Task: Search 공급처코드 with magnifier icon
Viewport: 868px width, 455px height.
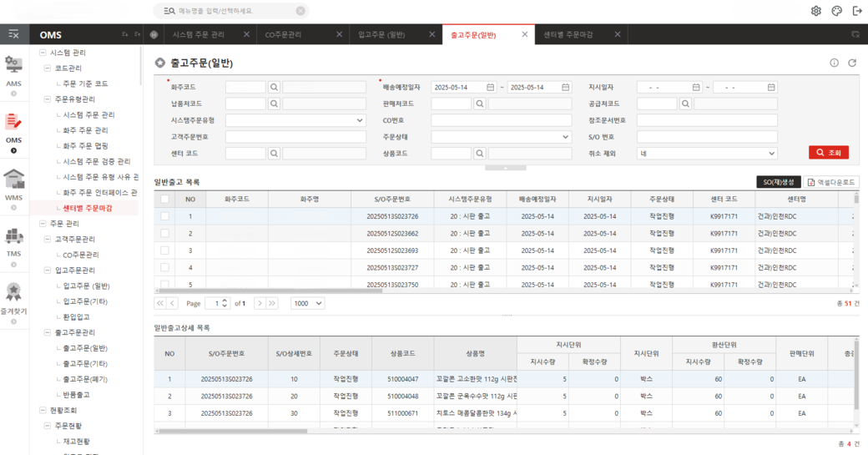Action: click(x=686, y=104)
